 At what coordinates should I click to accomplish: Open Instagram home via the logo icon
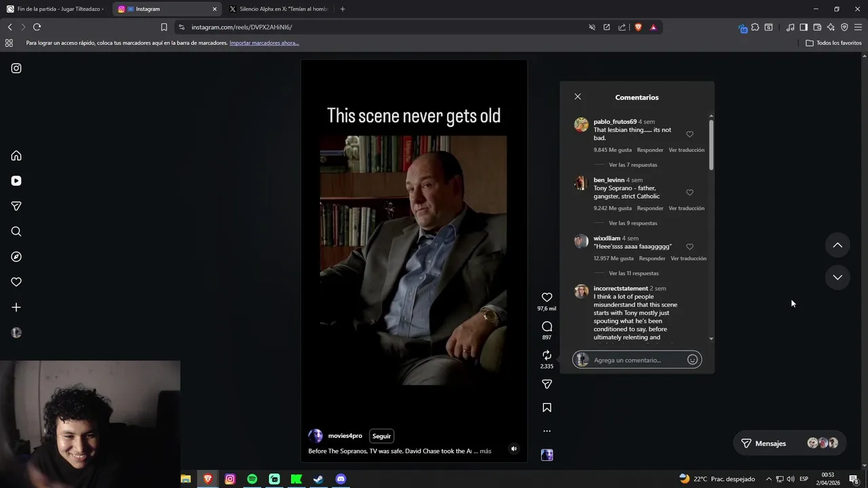pos(16,68)
